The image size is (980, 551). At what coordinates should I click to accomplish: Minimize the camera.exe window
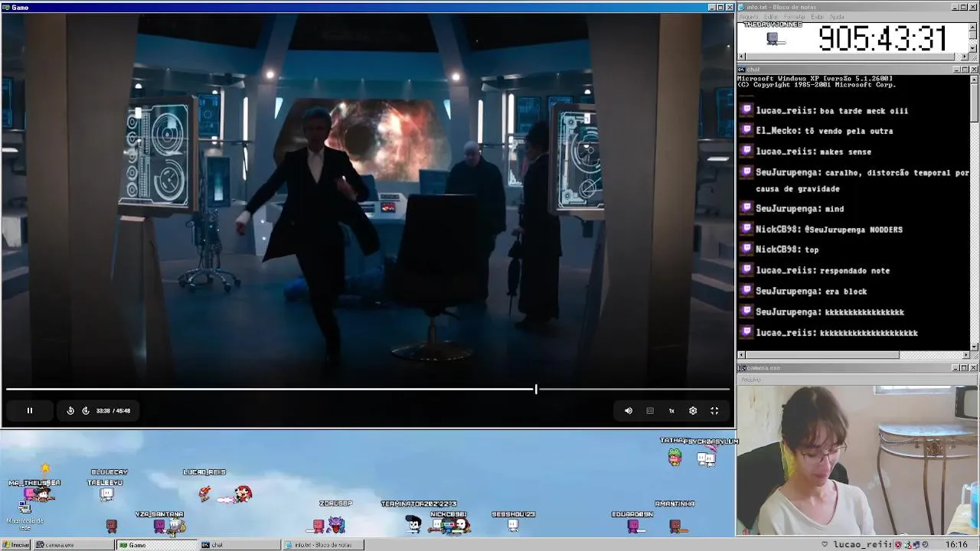click(x=956, y=368)
